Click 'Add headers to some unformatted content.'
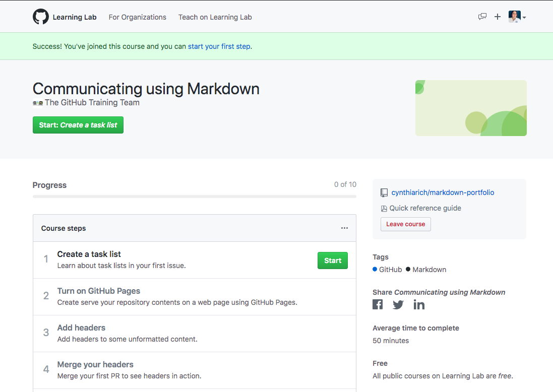The height and width of the screenshot is (392, 553). [x=128, y=339]
